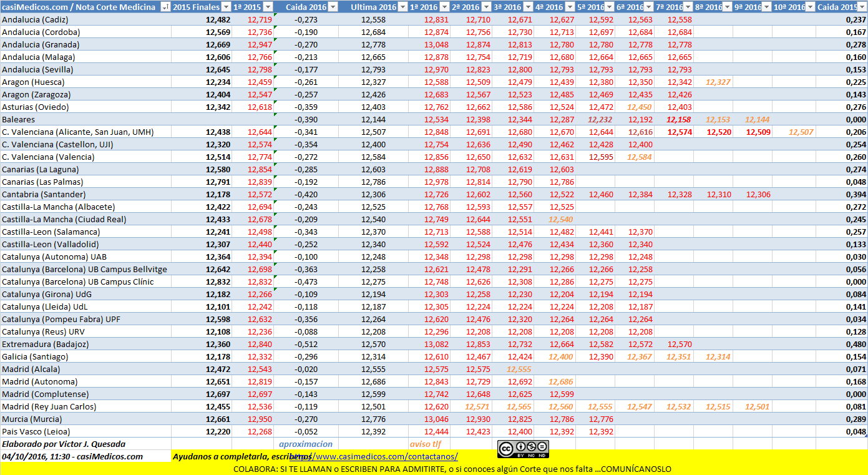Expand the 3ª 2016 column filter

pos(527,7)
